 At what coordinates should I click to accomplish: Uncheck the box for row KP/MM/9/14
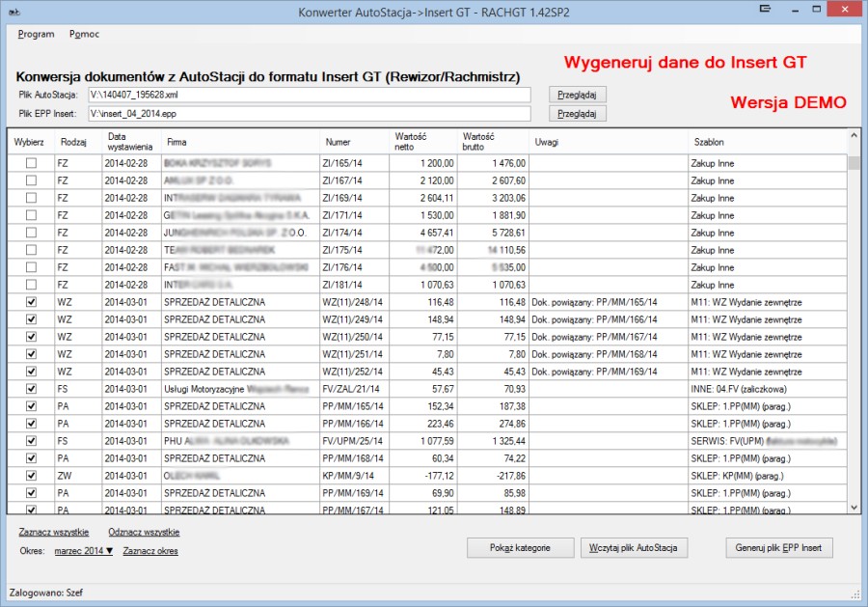(31, 476)
